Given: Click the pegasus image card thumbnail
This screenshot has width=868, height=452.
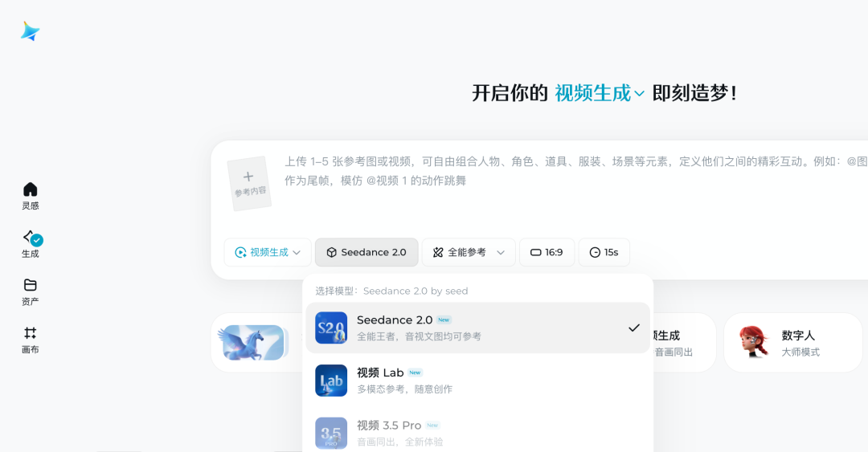Looking at the screenshot, I should (x=253, y=343).
